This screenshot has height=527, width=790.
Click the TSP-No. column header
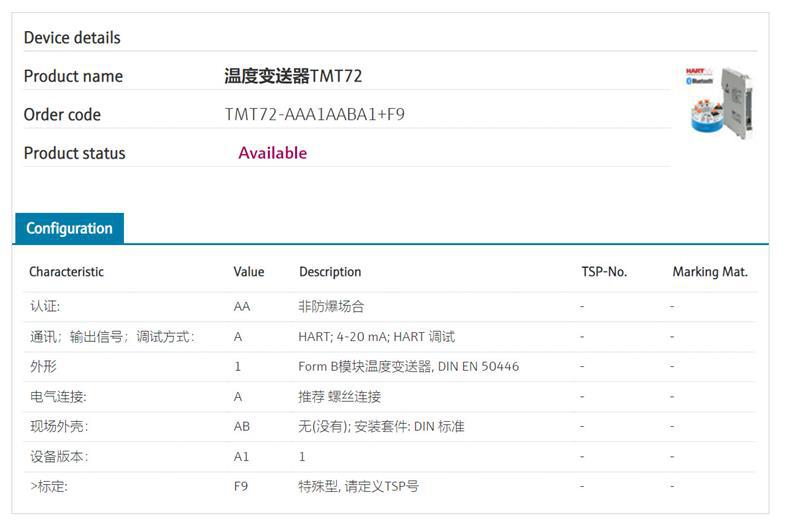coord(604,272)
